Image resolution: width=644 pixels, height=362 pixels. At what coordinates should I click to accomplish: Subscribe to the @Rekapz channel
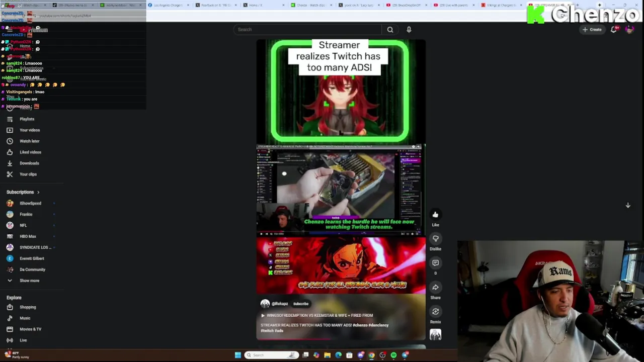[301, 304]
